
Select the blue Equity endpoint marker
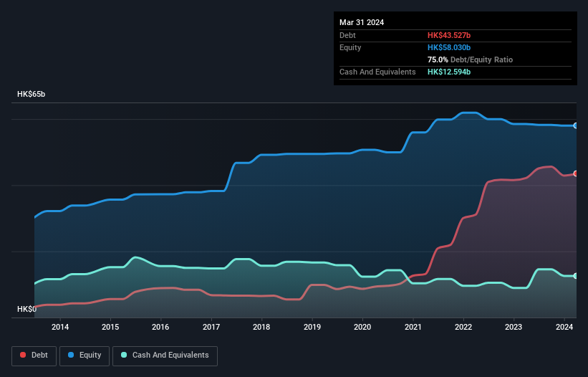tap(576, 125)
